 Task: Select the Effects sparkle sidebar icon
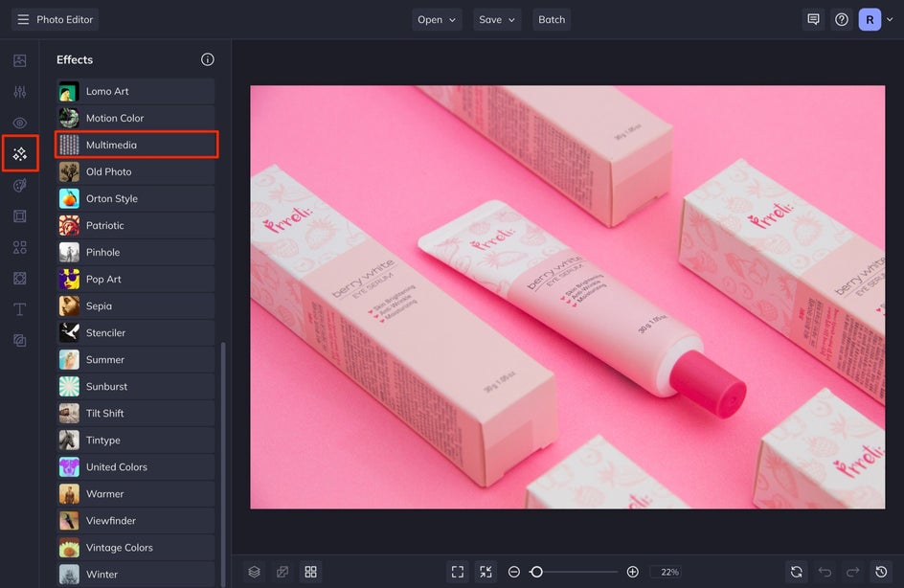[x=19, y=154]
